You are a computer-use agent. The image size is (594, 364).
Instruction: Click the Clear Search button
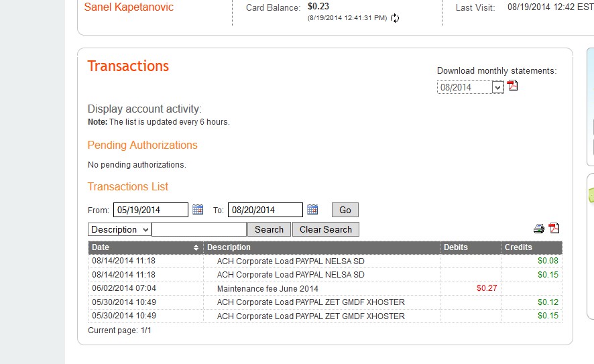(x=326, y=229)
